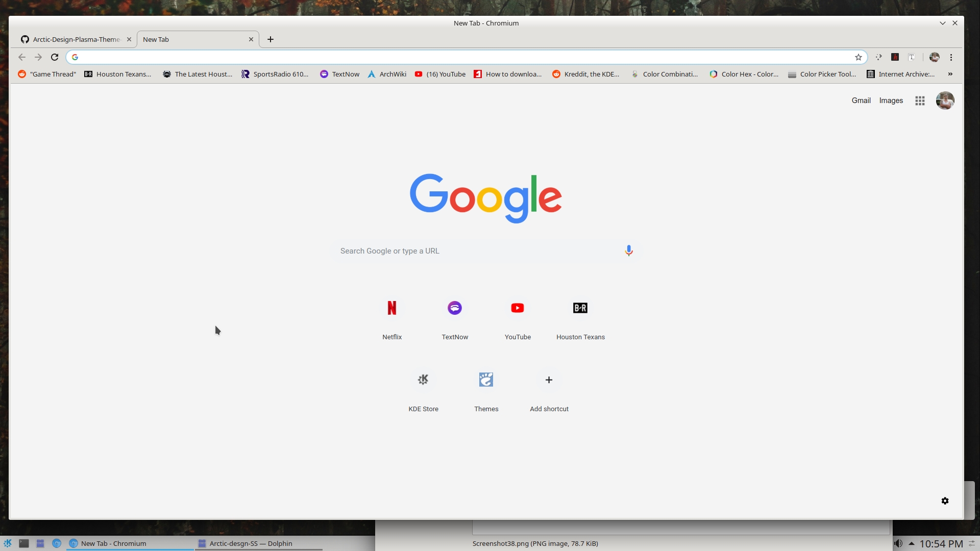Open the Customize page gear icon
The image size is (980, 551).
click(945, 501)
